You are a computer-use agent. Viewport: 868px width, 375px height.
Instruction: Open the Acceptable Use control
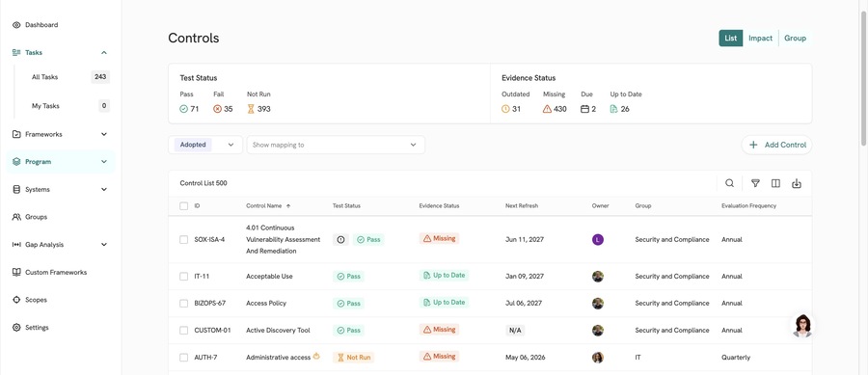(x=270, y=276)
